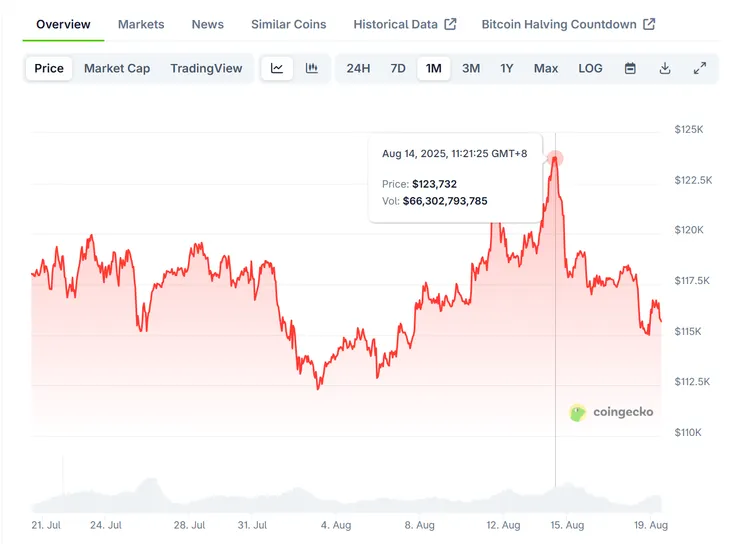Open external link icon beside Bitcoin Halving Countdown

649,24
